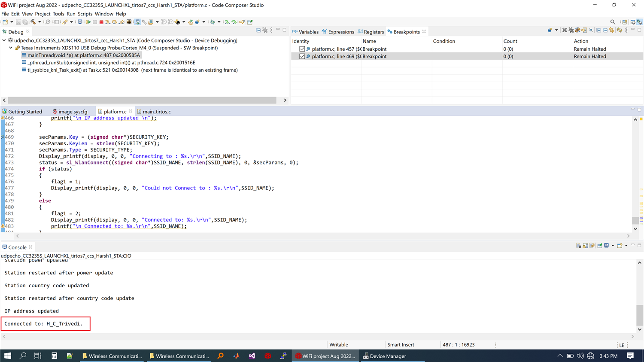Viewport: 644px width, 362px height.
Task: Click the Debug bug toolbar icon
Action: point(213,22)
